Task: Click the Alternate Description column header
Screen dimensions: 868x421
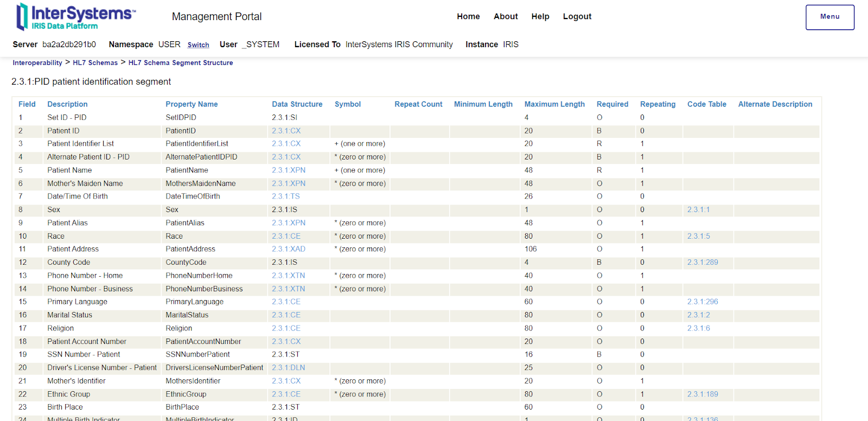Action: (x=775, y=104)
